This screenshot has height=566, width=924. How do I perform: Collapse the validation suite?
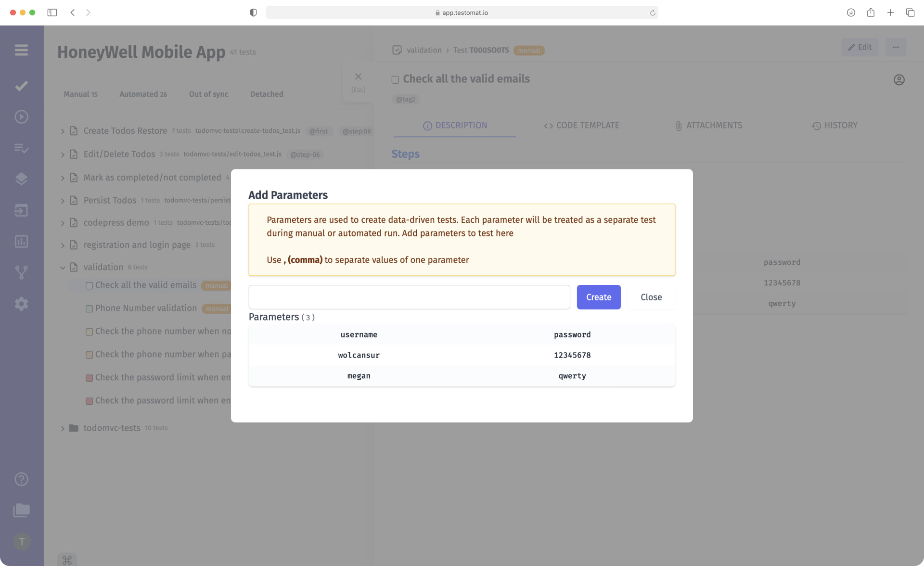(x=62, y=267)
